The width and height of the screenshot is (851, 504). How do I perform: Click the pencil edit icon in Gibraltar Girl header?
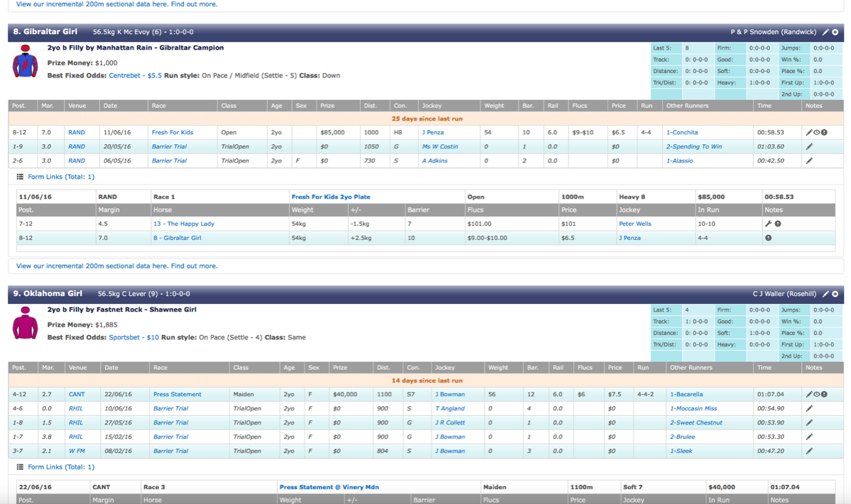click(x=825, y=32)
